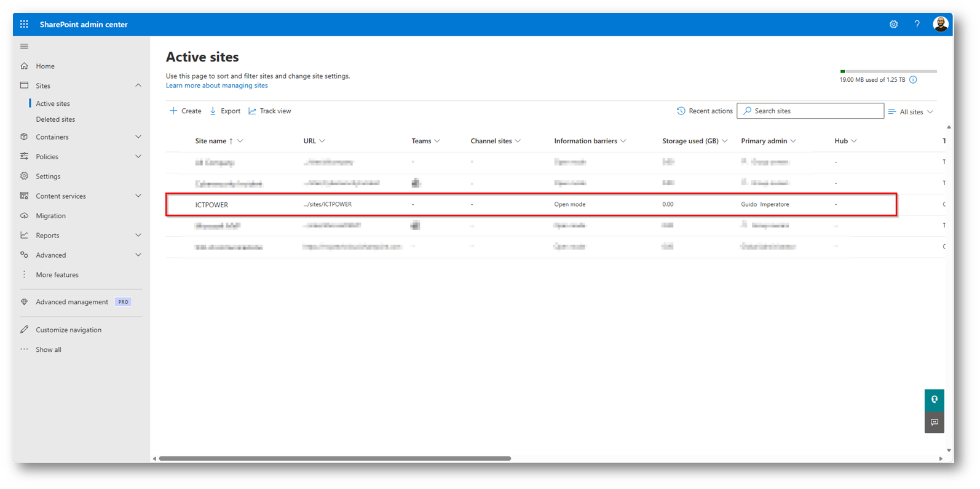Screen dimensions: 980x489
Task: Select the ICTPOWER site row
Action: pyautogui.click(x=211, y=205)
